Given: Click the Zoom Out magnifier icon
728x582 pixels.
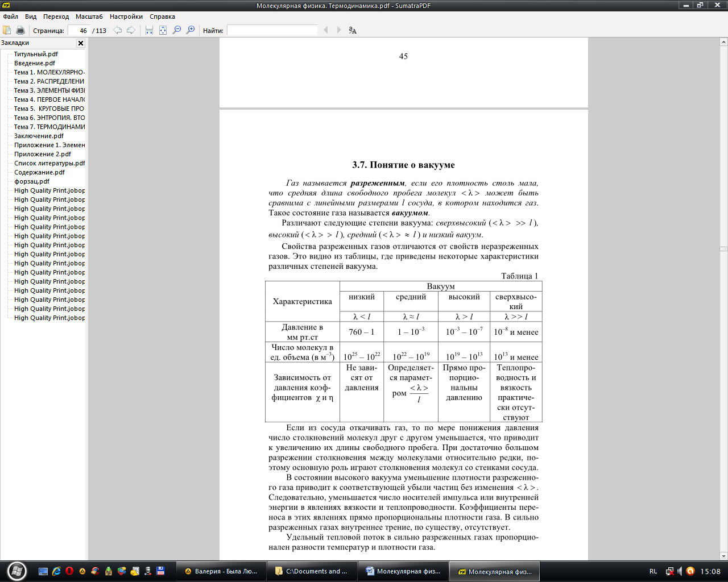Looking at the screenshot, I should [x=177, y=30].
